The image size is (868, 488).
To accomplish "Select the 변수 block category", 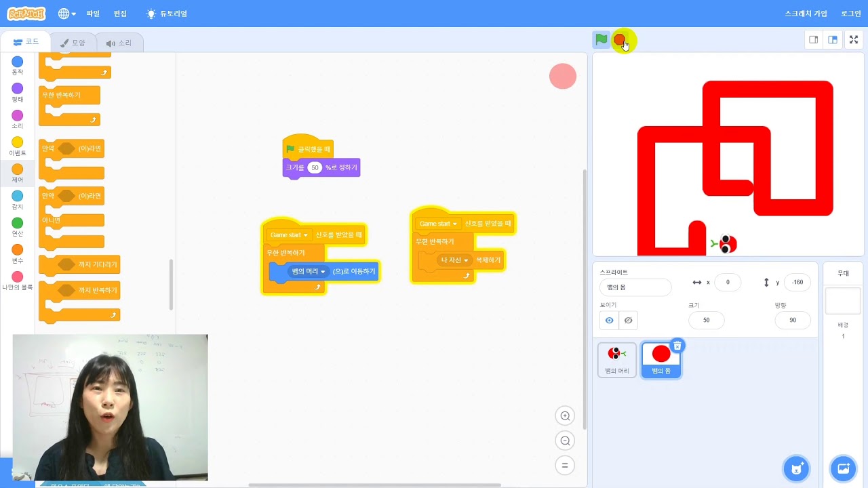I will (17, 254).
